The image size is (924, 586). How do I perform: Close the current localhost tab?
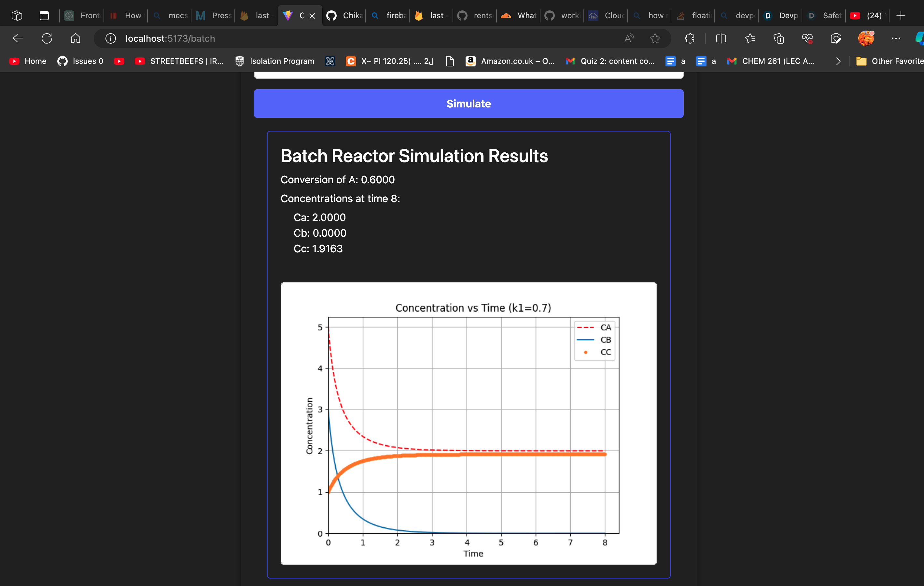pos(312,16)
